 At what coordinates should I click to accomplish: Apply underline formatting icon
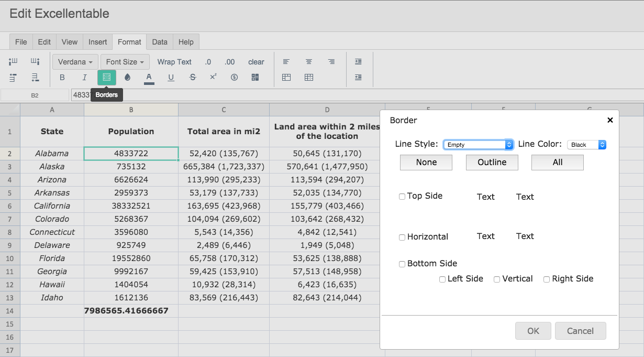click(x=171, y=78)
